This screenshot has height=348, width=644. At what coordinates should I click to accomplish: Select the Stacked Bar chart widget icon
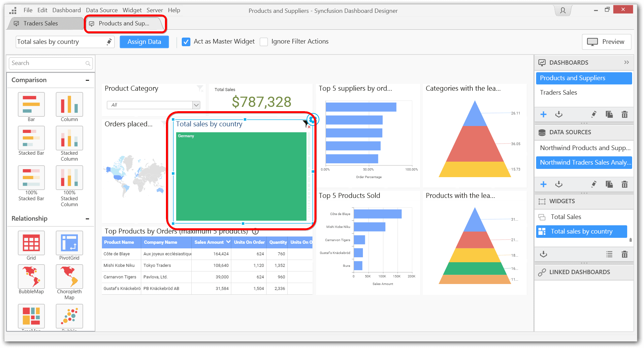click(31, 138)
